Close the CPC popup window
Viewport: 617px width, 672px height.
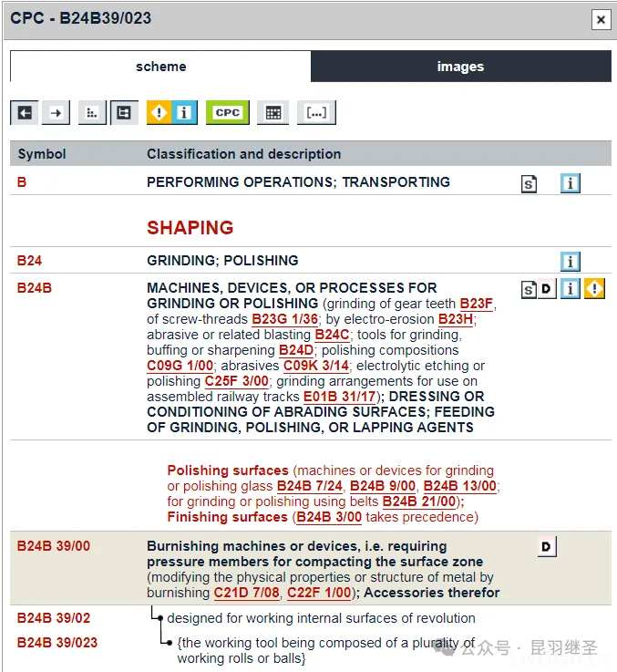(600, 19)
